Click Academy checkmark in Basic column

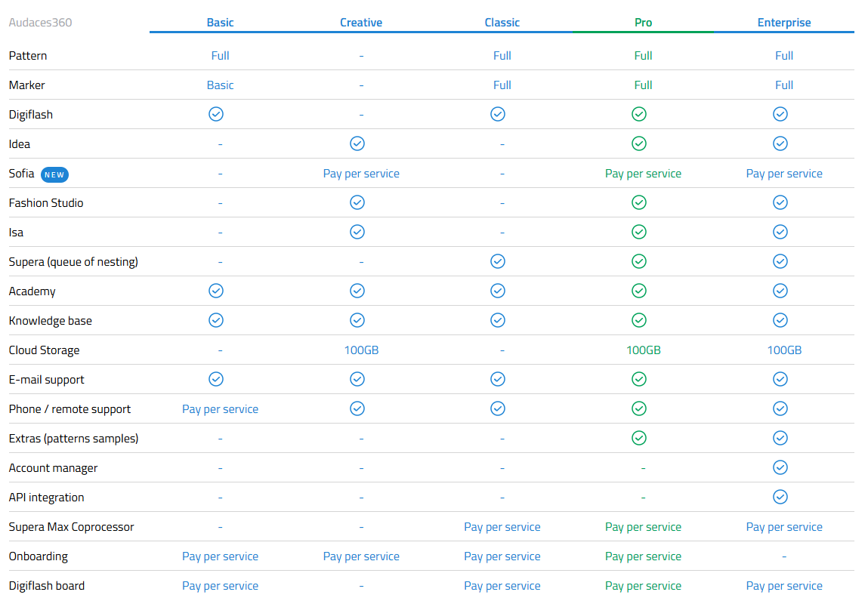(216, 291)
